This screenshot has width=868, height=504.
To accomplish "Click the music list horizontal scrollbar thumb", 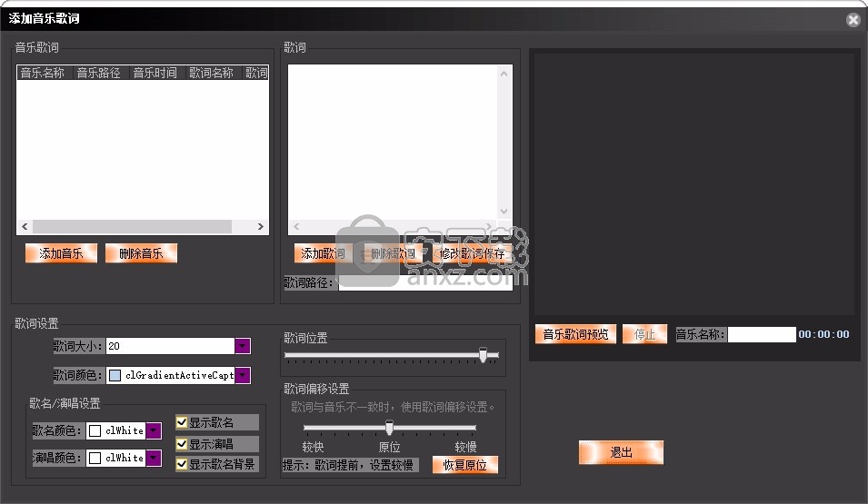I will tap(133, 226).
